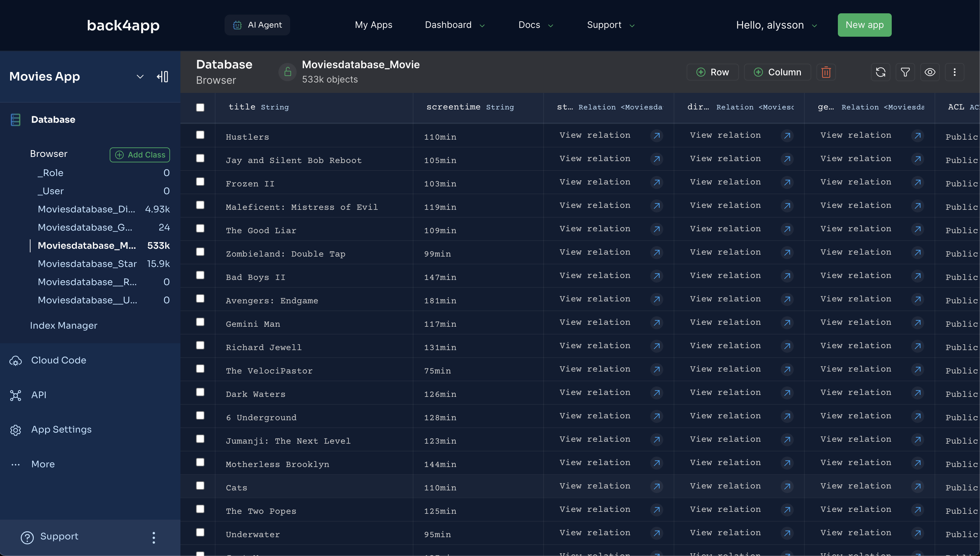The image size is (980, 556).
Task: Click the lock icon beside Moviesdatabase_Movie
Action: point(288,72)
